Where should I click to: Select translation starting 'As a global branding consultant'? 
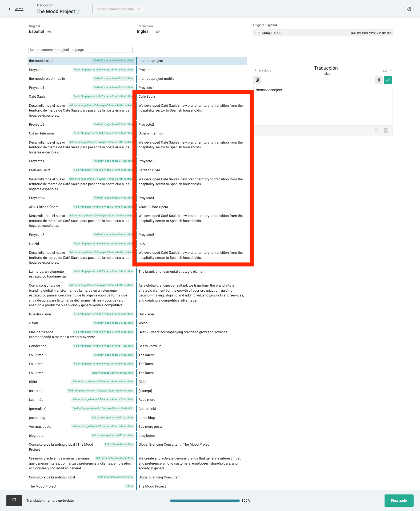pos(191,295)
